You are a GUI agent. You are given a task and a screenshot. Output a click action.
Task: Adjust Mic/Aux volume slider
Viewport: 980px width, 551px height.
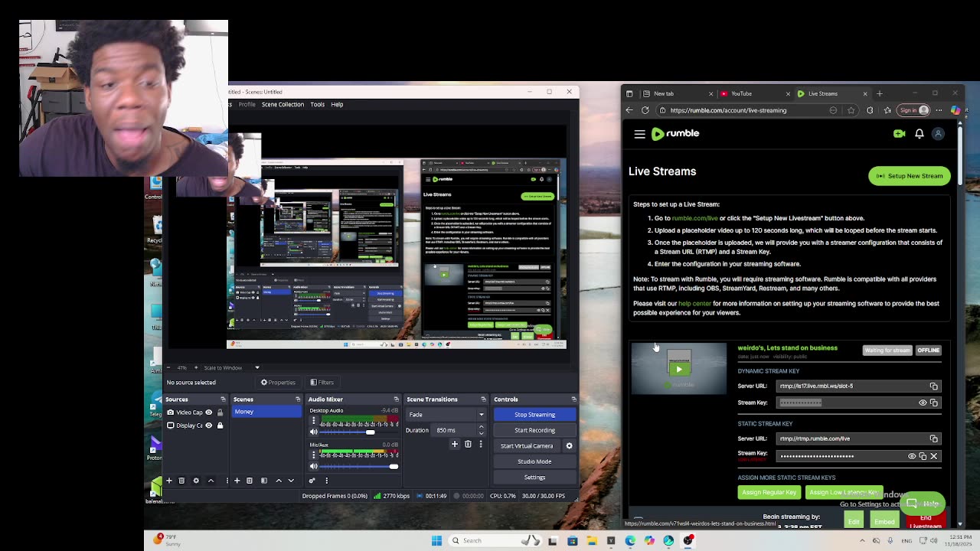tap(394, 466)
